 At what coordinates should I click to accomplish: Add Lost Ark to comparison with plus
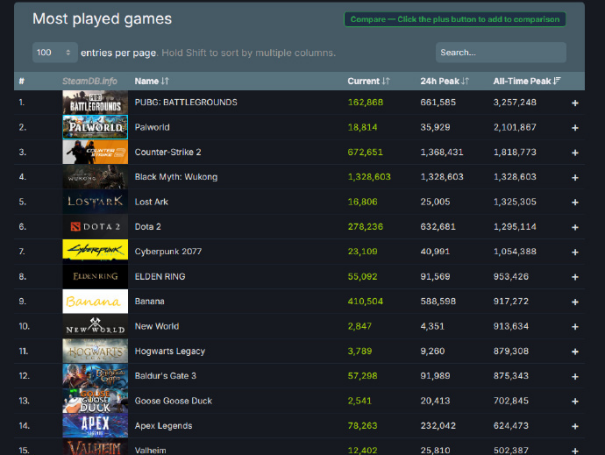click(575, 202)
